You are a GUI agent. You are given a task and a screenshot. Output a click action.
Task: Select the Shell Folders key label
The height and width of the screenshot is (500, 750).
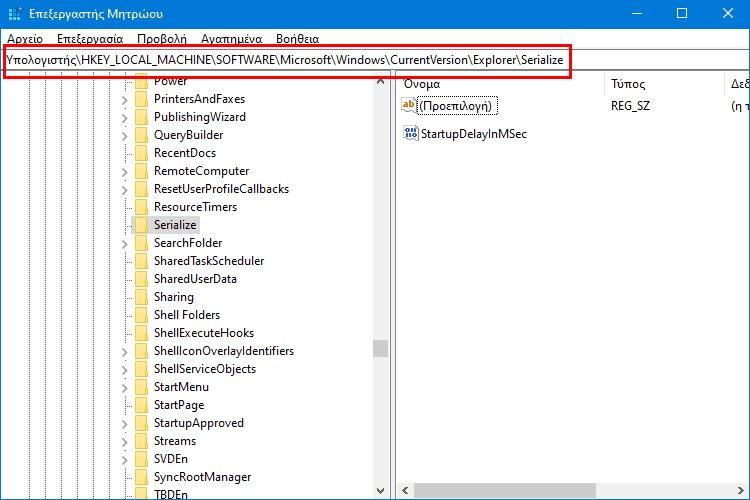(x=187, y=315)
